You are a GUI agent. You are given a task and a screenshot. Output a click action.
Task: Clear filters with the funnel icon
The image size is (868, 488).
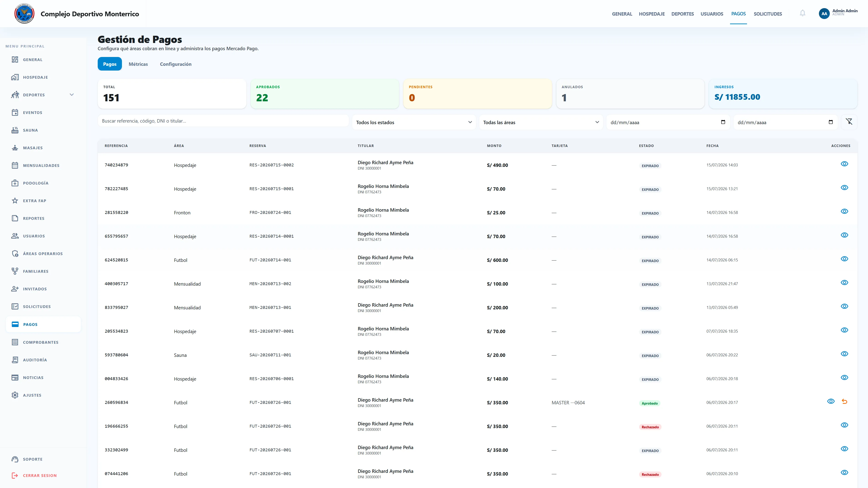849,122
